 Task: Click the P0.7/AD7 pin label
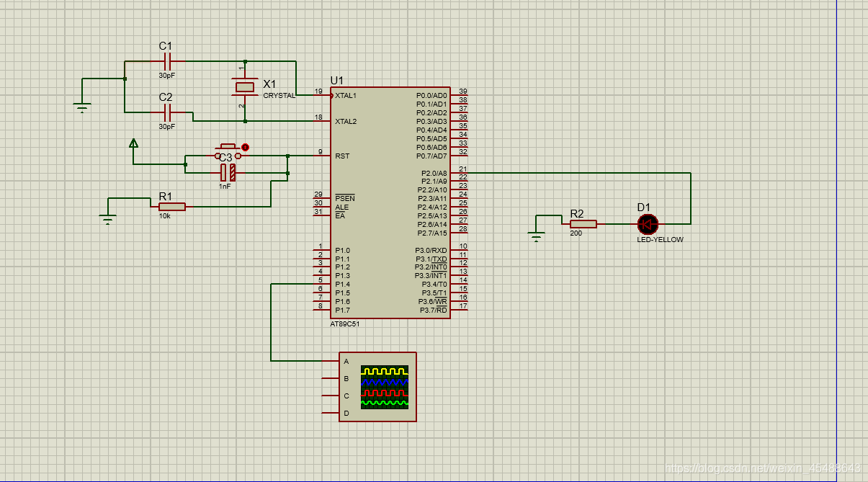point(431,156)
